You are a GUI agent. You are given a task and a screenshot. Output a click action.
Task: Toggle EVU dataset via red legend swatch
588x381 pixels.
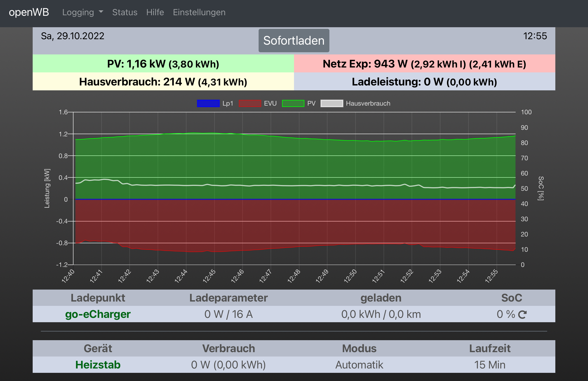point(250,103)
